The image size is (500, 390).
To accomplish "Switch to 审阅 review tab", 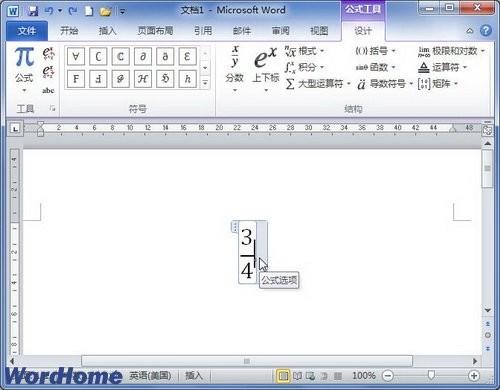I will click(x=280, y=31).
